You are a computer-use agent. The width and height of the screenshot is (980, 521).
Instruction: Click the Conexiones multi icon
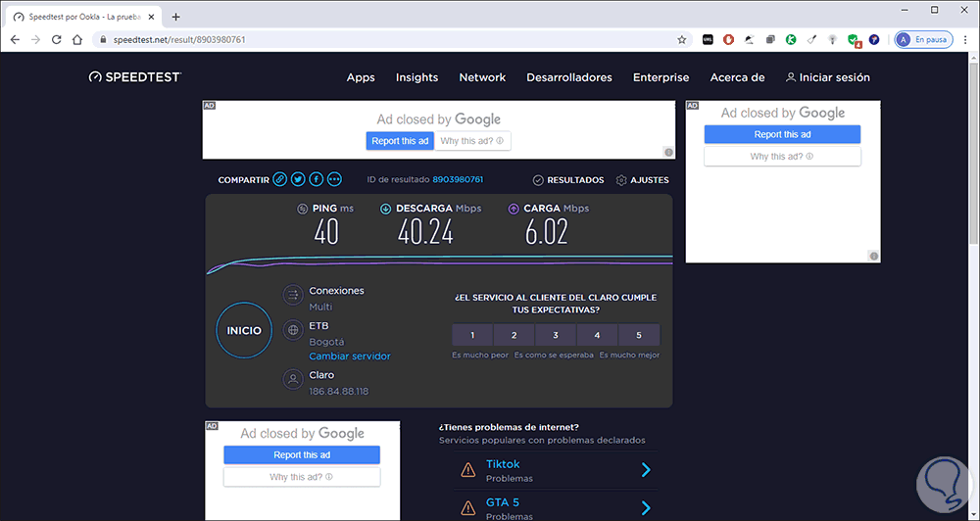(x=292, y=295)
